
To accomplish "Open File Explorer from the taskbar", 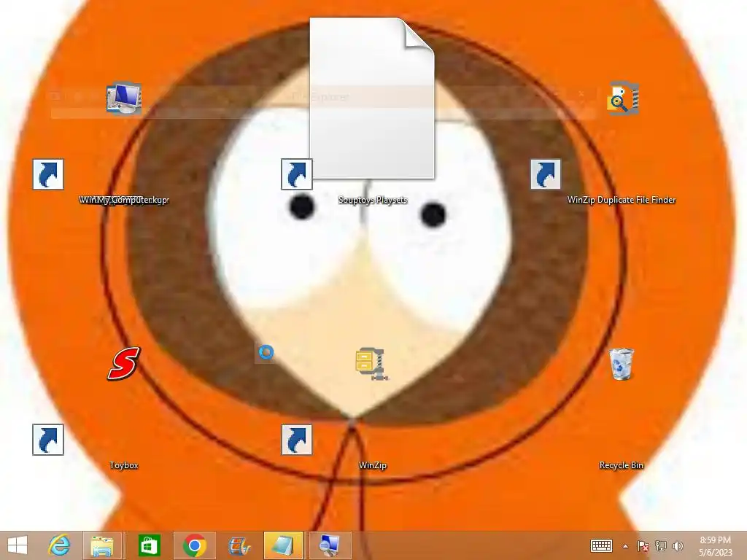I will [x=102, y=545].
